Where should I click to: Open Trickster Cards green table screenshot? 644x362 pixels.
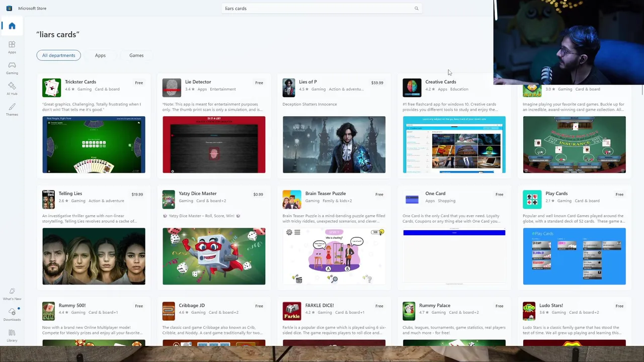click(94, 145)
